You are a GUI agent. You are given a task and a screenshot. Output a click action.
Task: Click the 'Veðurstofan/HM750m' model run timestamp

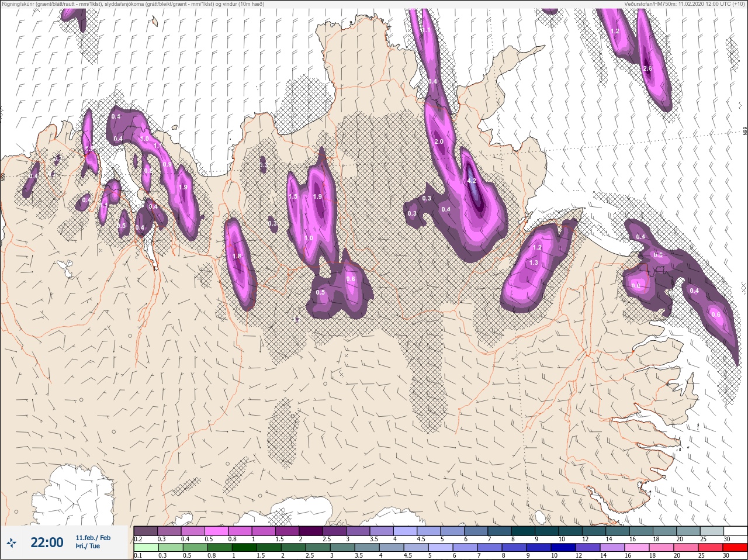pos(685,4)
